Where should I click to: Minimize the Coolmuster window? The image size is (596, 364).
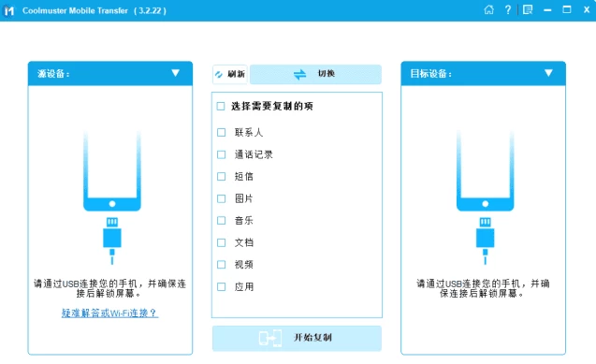tap(547, 10)
